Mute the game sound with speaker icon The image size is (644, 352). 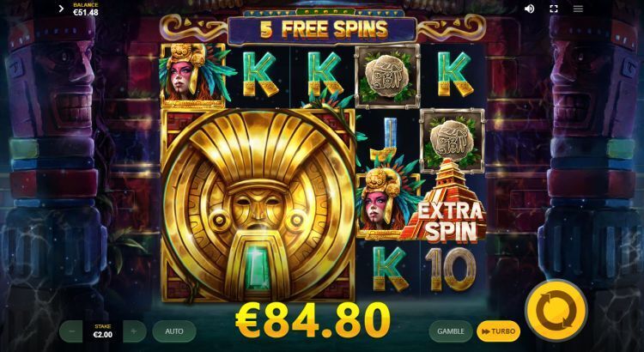[x=530, y=9]
